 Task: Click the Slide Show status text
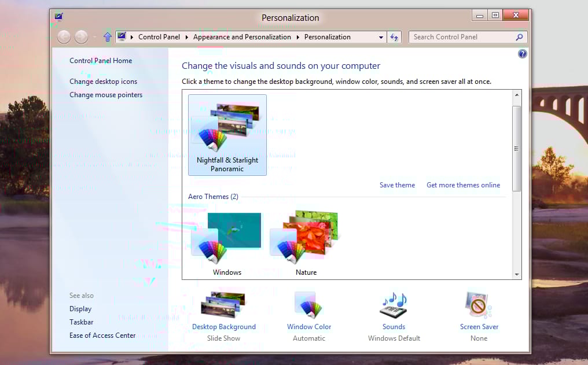pyautogui.click(x=223, y=338)
